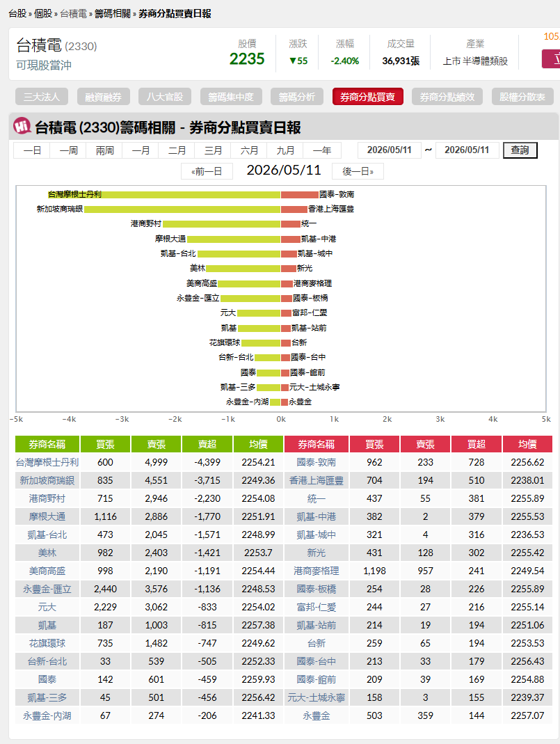Open the 三大法人 tab

(42, 97)
